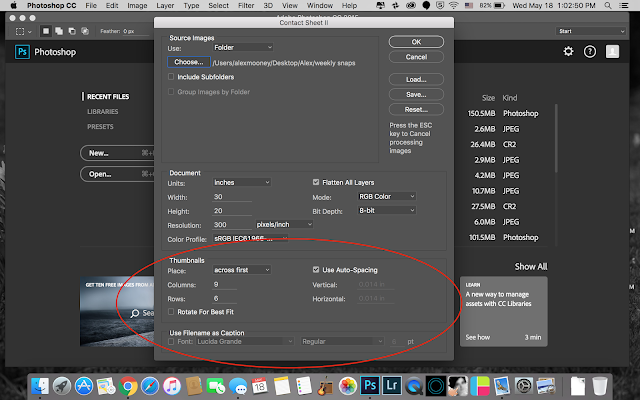The width and height of the screenshot is (640, 400).
Task: Click the Add to Selection mode icon
Action: (x=59, y=31)
